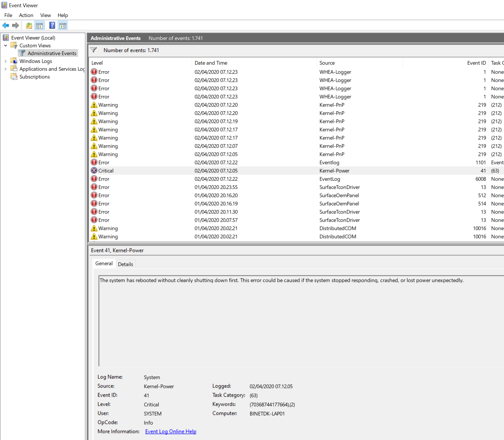Viewport: 504px width, 440px height.
Task: Click the Forward arrow toolbar icon
Action: 16,26
